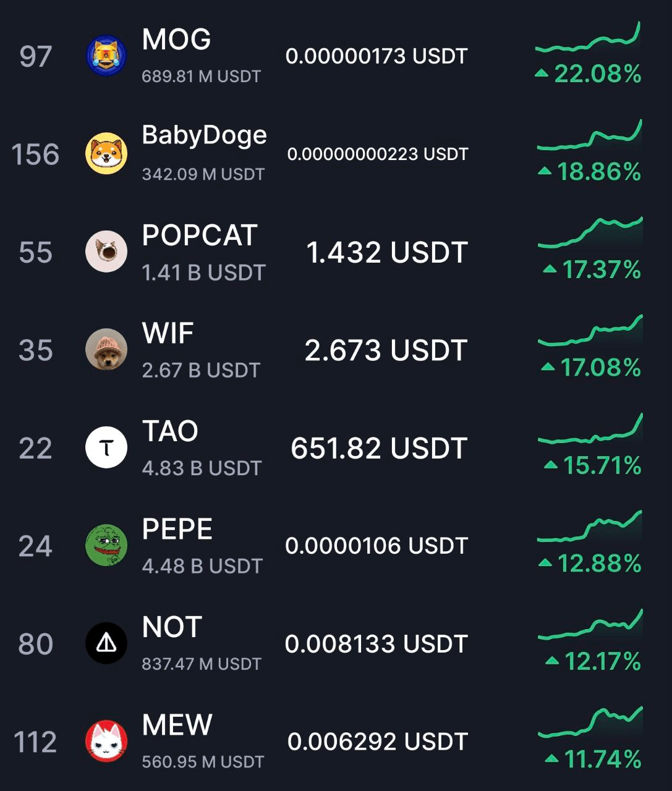
Task: Open the 651.82 USDT price
Action: 379,449
